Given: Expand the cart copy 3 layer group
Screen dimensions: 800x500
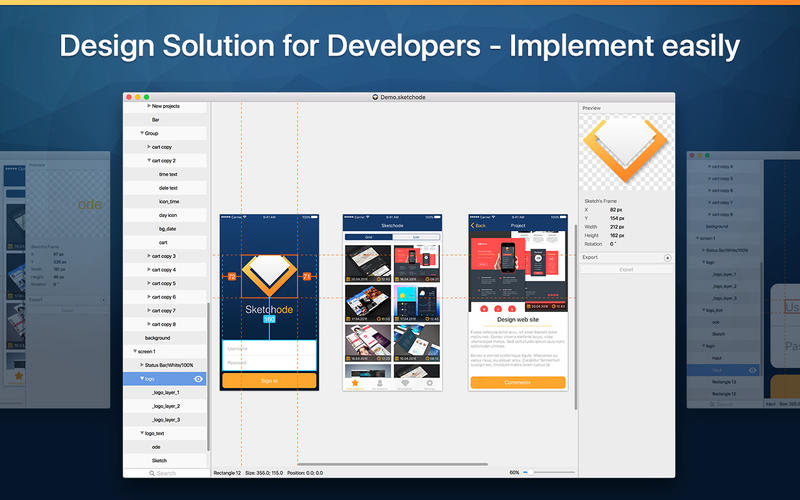Looking at the screenshot, I should (149, 256).
